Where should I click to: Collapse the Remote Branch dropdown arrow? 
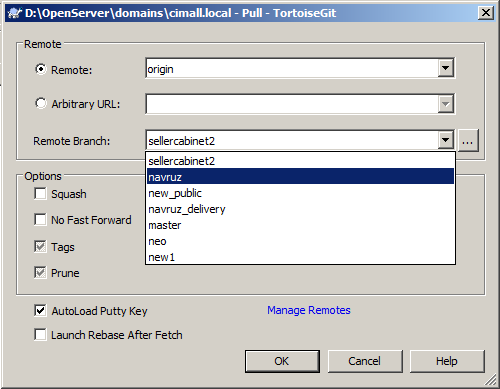[x=445, y=140]
